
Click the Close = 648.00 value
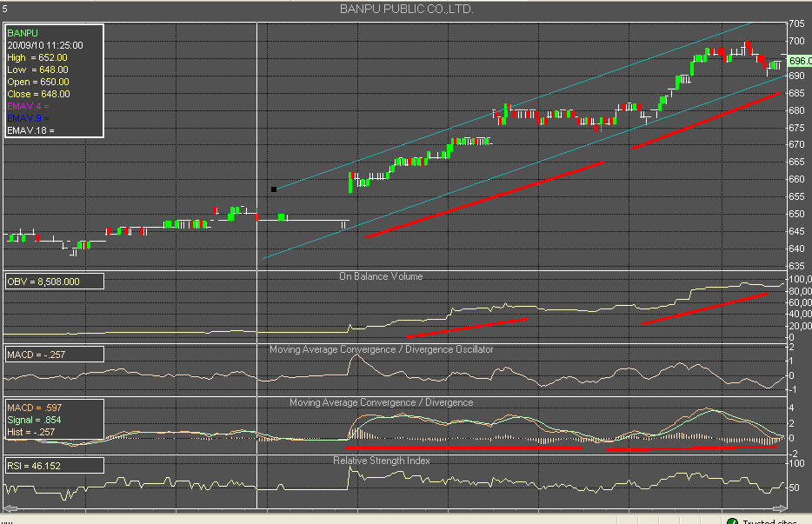tap(38, 94)
